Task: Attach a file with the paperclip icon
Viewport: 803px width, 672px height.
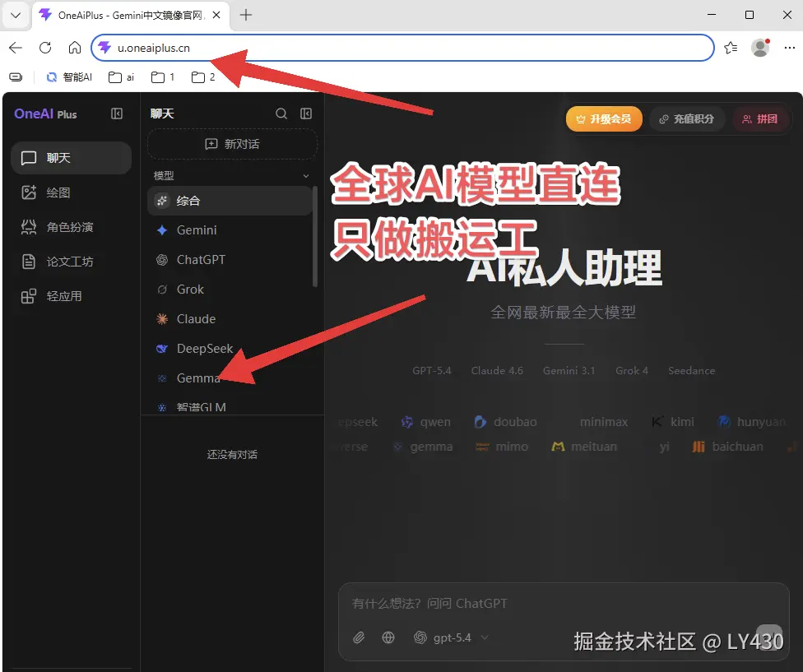Action: tap(359, 637)
